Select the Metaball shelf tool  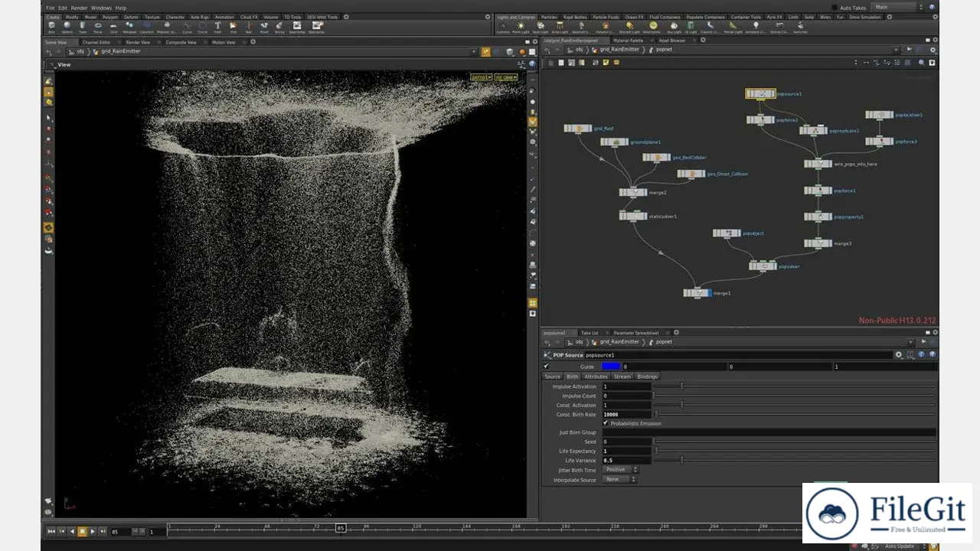129,27
